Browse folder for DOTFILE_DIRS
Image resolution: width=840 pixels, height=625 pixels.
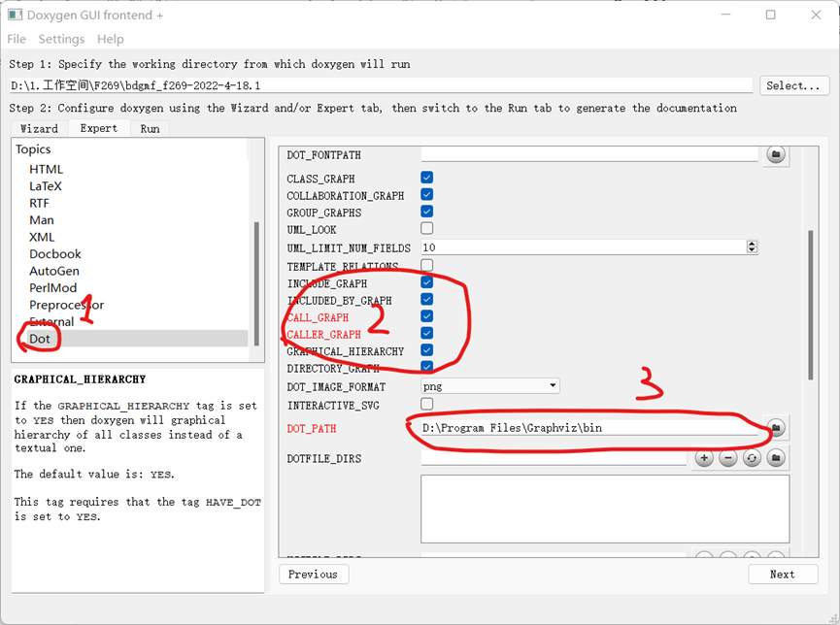(776, 458)
